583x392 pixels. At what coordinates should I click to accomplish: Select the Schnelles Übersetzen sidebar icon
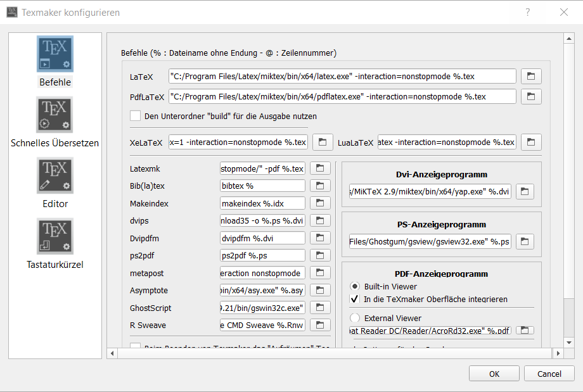(x=55, y=115)
